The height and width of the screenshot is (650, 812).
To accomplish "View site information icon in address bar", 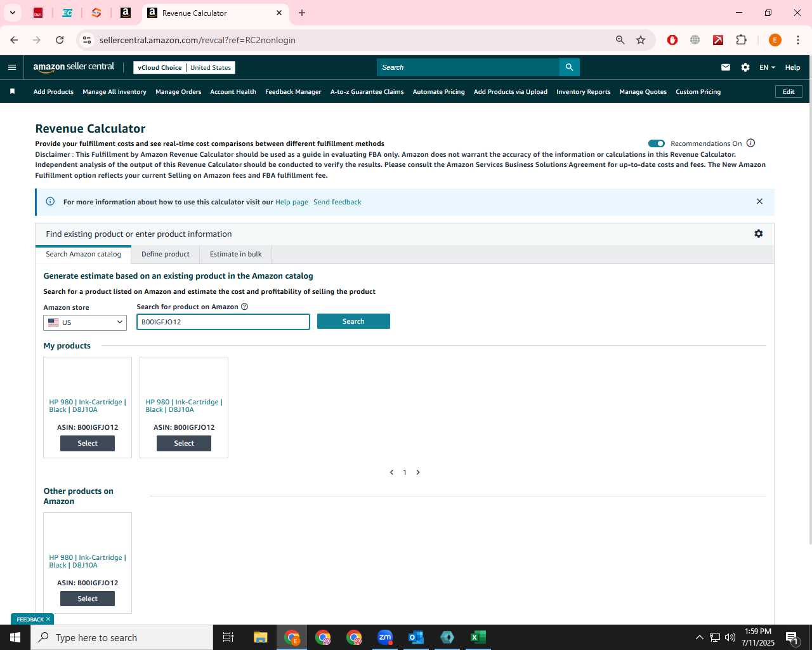I will 87,40.
